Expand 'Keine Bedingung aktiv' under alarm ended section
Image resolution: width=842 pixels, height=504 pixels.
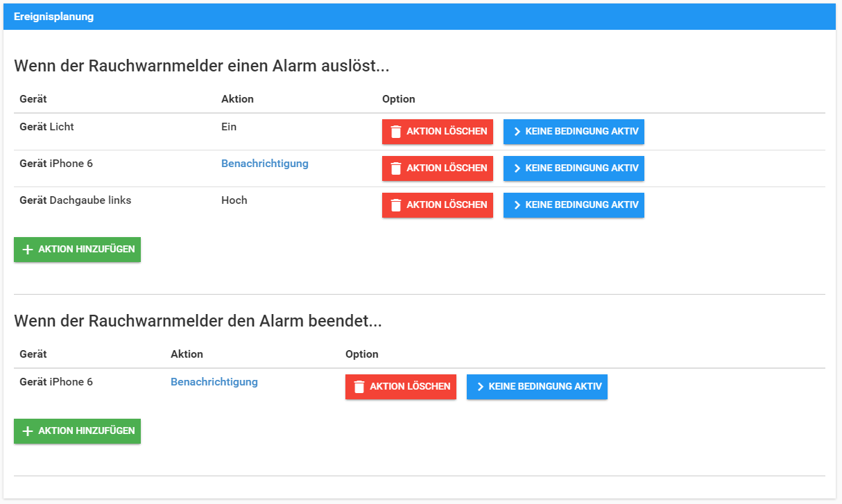[x=537, y=387]
